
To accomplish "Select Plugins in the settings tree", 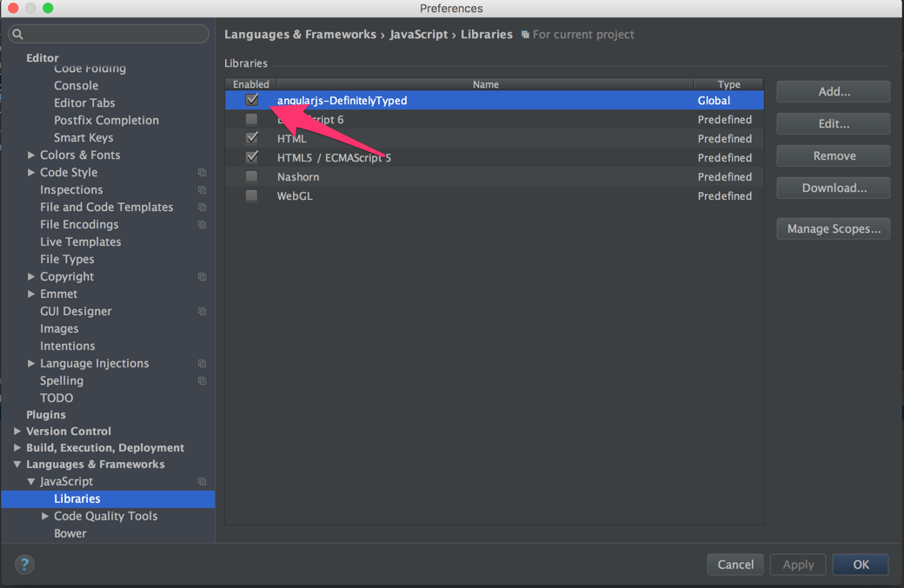I will coord(45,414).
